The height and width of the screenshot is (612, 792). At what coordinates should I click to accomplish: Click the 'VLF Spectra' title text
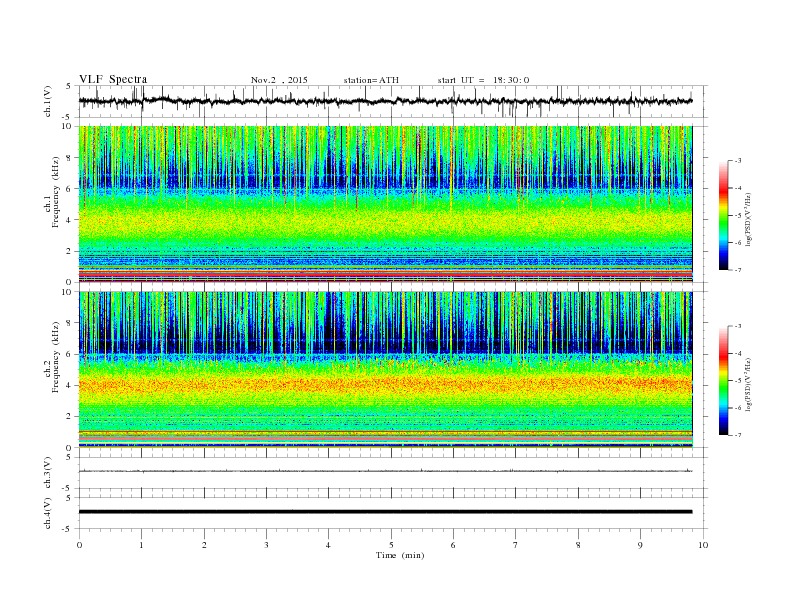(x=113, y=79)
